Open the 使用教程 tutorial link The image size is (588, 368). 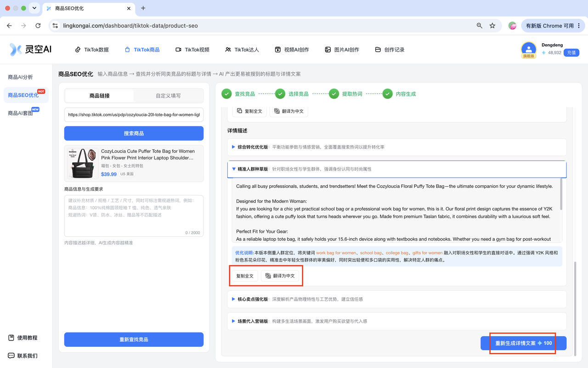coord(23,338)
